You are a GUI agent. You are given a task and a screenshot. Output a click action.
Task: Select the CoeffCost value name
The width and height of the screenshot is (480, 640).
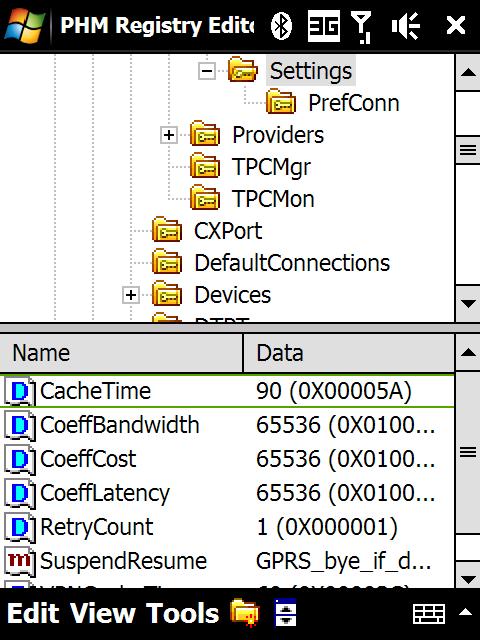click(x=88, y=459)
